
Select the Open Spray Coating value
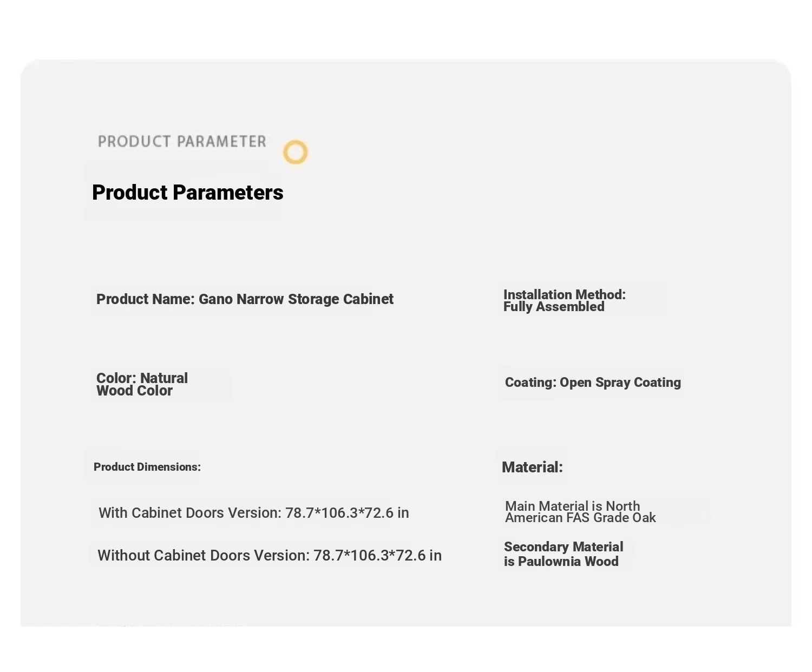(620, 383)
